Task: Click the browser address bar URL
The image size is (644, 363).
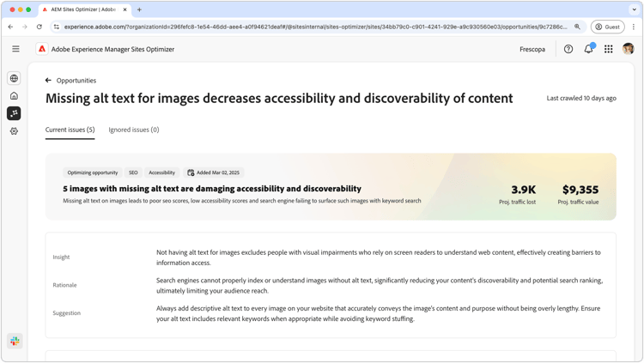Action: click(315, 27)
